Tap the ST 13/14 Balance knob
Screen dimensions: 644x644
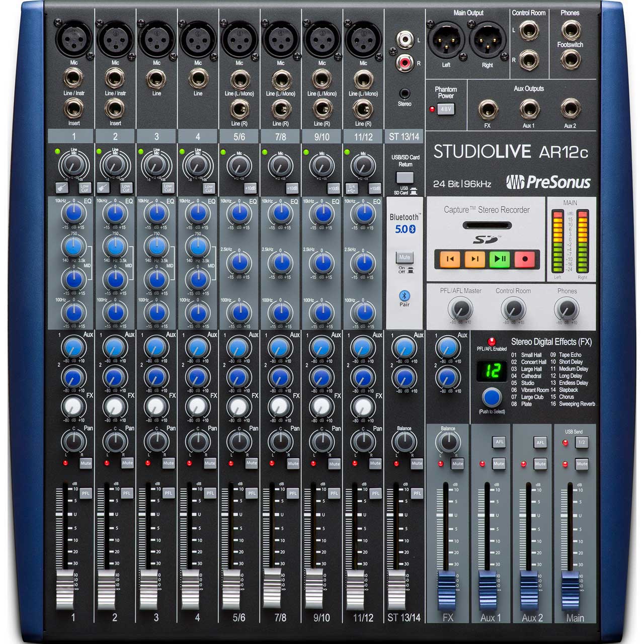[405, 441]
